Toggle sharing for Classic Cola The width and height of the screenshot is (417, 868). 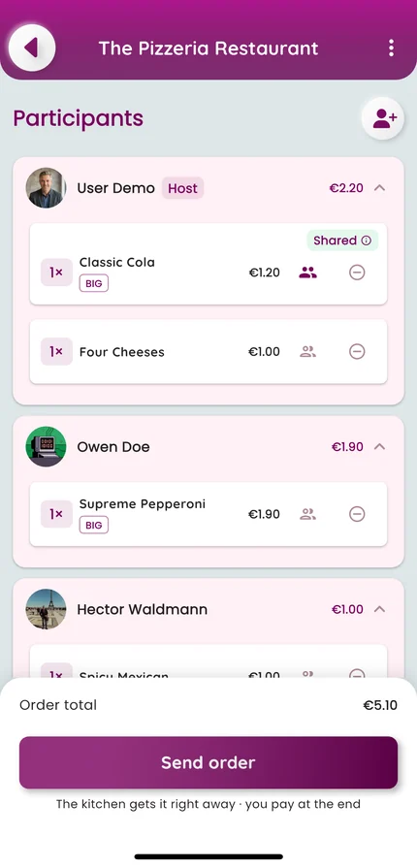(x=308, y=273)
